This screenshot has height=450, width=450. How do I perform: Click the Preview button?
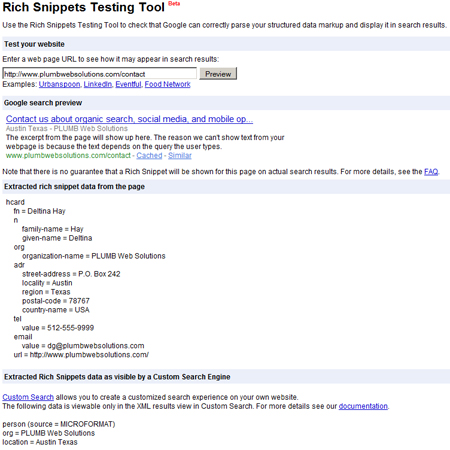tap(218, 74)
